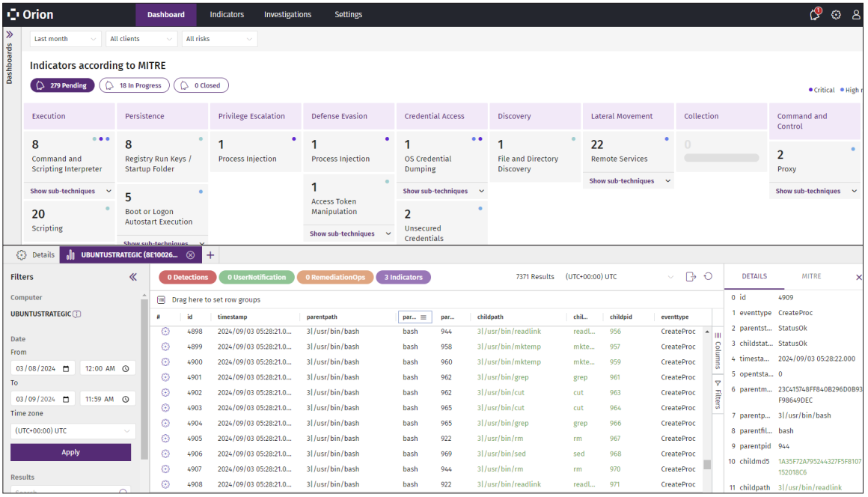
Task: Switch to the Details tab below dashboard
Action: (35, 255)
